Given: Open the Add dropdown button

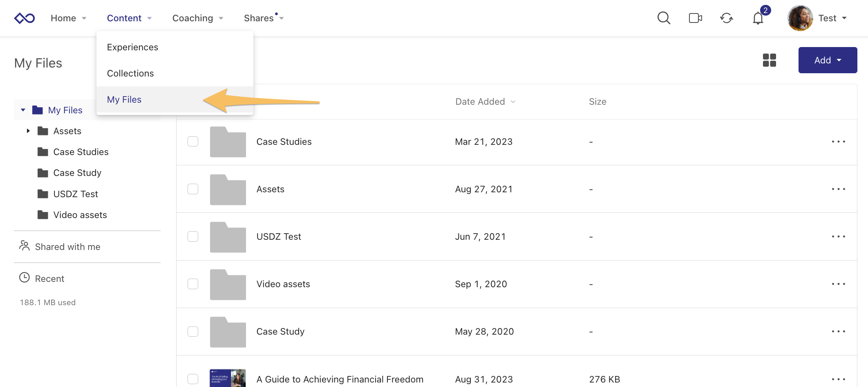Looking at the screenshot, I should coord(828,60).
